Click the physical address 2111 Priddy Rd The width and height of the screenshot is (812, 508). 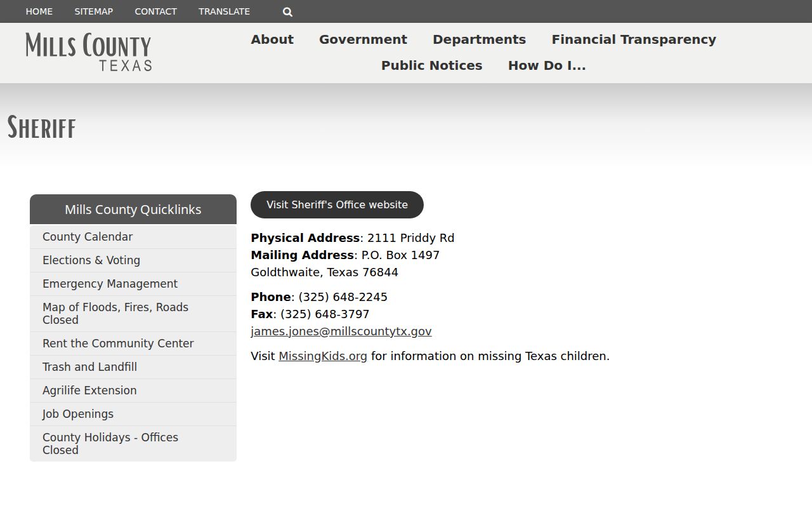coord(411,237)
